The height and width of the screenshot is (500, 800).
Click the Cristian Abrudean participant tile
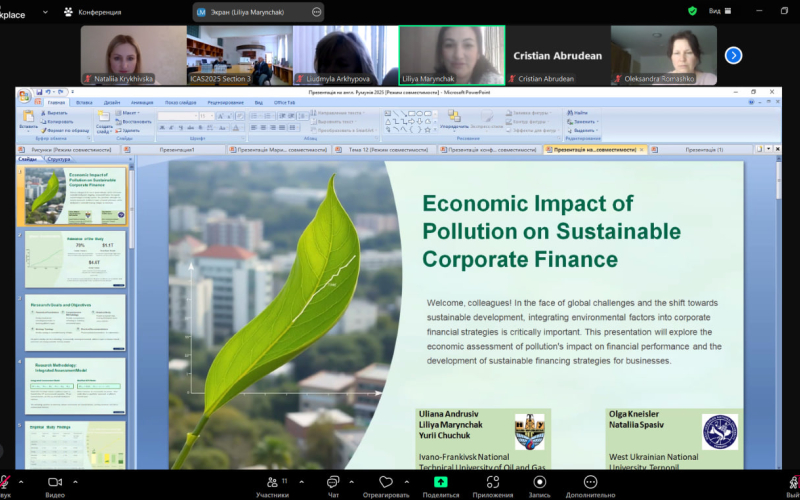[558, 55]
